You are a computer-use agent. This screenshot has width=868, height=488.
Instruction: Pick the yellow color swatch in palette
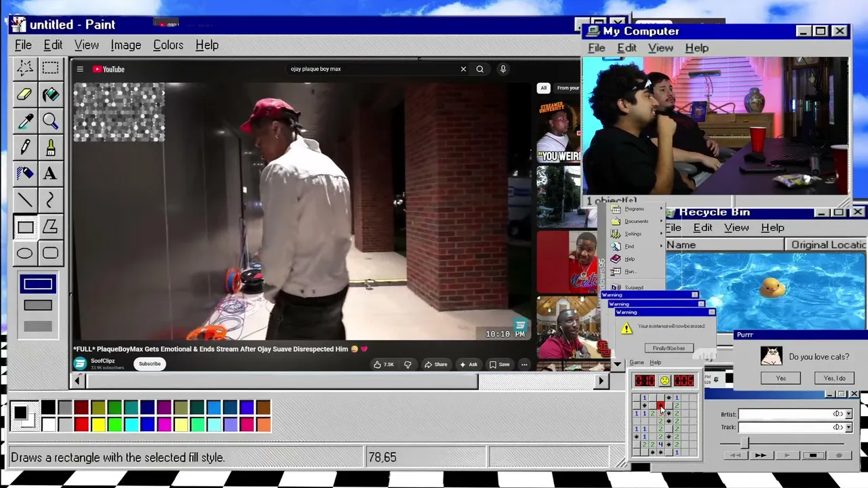[98, 425]
